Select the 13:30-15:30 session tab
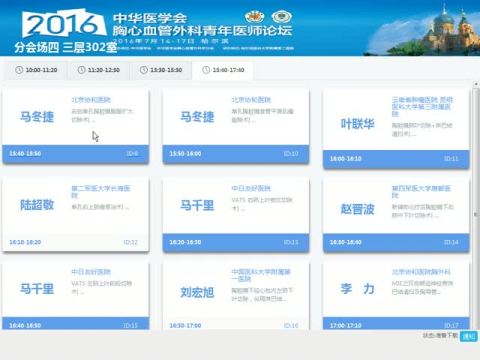 161,70
